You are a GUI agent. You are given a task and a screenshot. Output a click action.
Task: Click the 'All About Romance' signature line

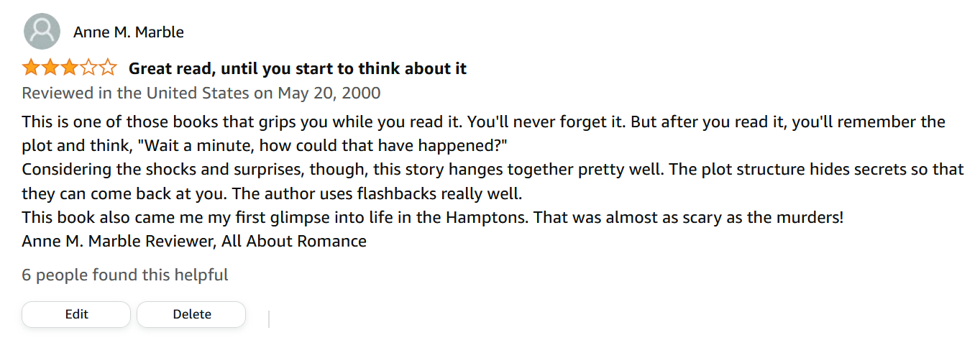[194, 241]
